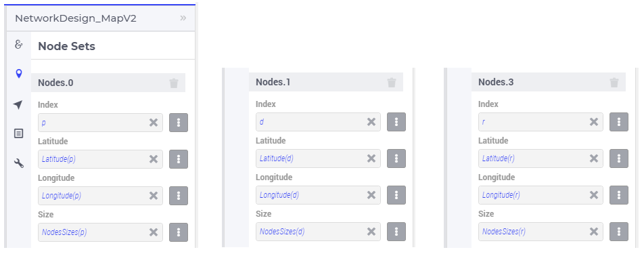Clear the Nodes.0 Index value p
Viewport: 644px width, 254px height.
[154, 123]
